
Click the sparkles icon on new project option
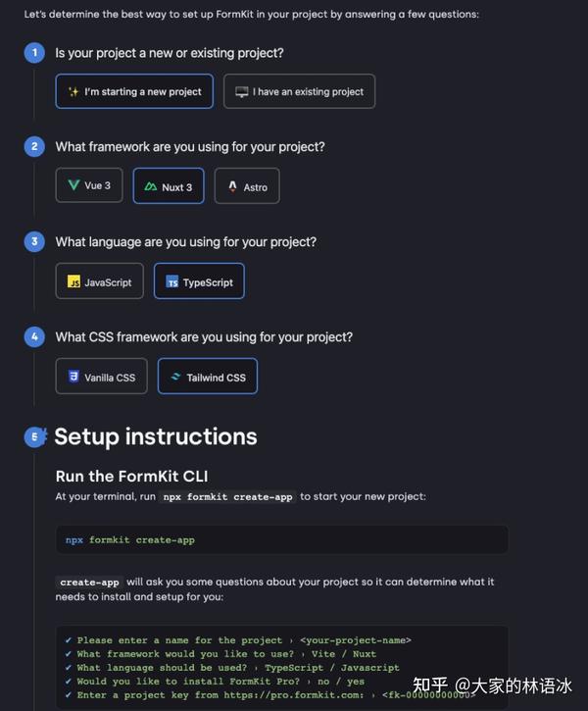(73, 91)
